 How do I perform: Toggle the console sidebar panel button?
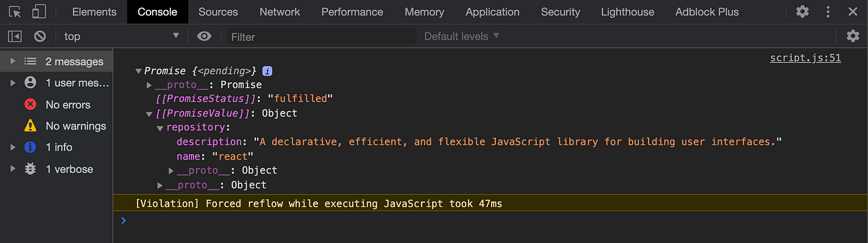[14, 37]
